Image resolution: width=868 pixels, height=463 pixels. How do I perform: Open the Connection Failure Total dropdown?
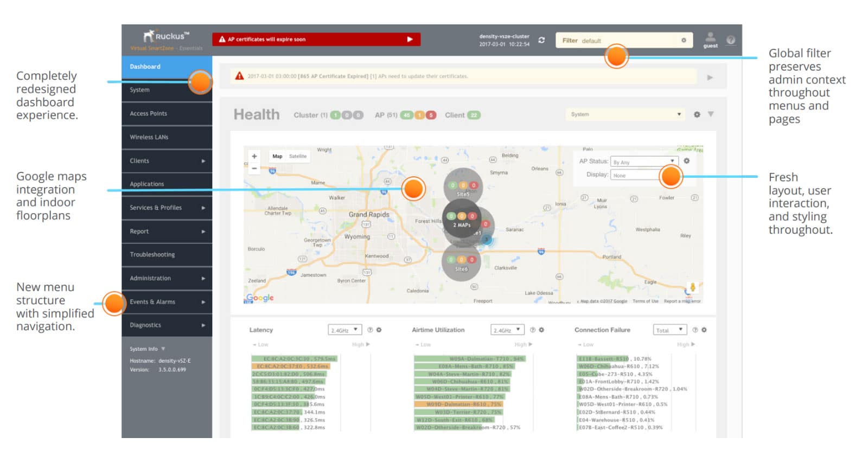coord(671,330)
